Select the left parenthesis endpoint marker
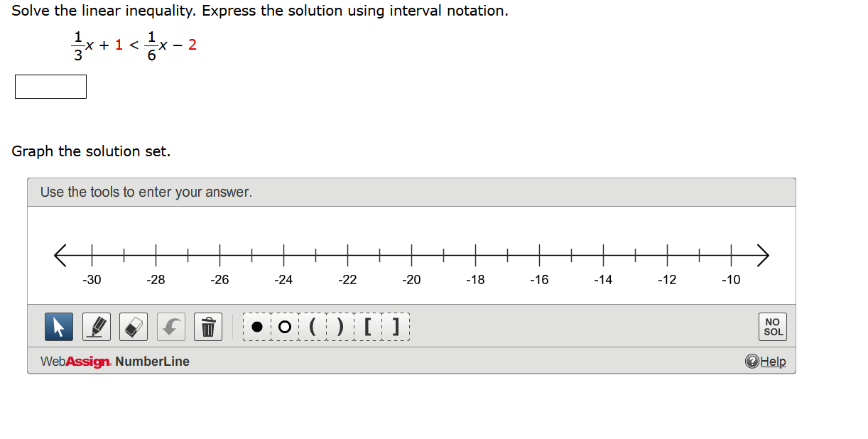 coord(313,326)
